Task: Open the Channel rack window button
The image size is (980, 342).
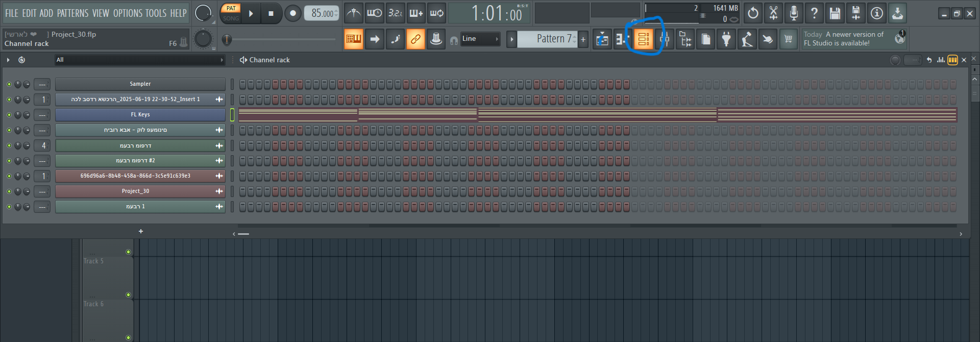Action: (644, 39)
